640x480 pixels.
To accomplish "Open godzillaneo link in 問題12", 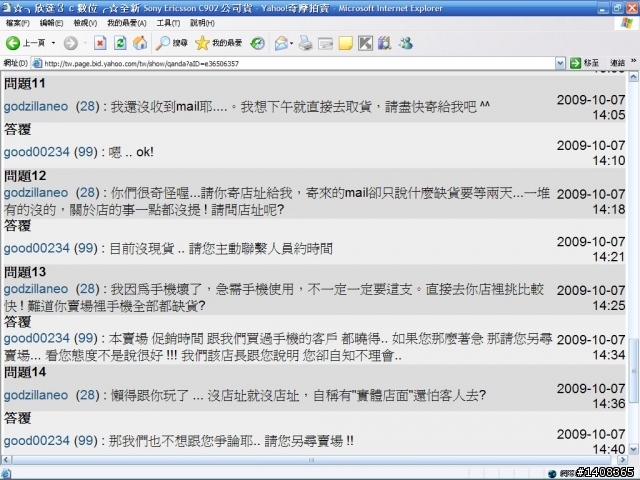I will click(x=36, y=193).
